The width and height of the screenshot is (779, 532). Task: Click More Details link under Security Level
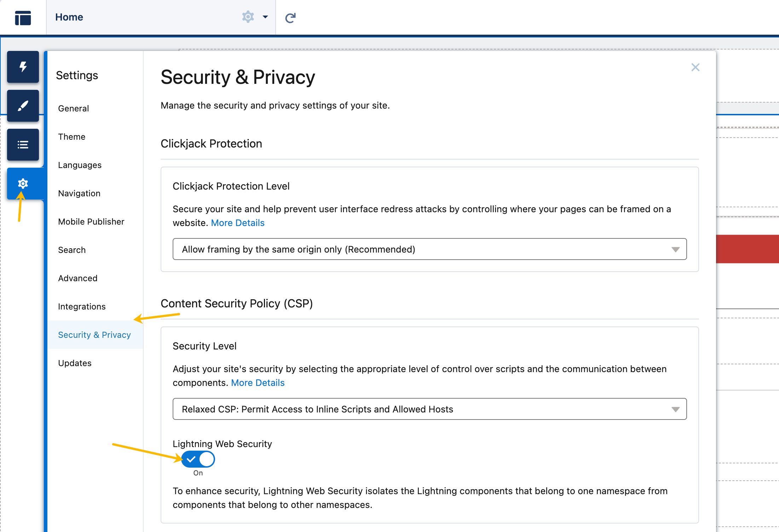tap(258, 383)
